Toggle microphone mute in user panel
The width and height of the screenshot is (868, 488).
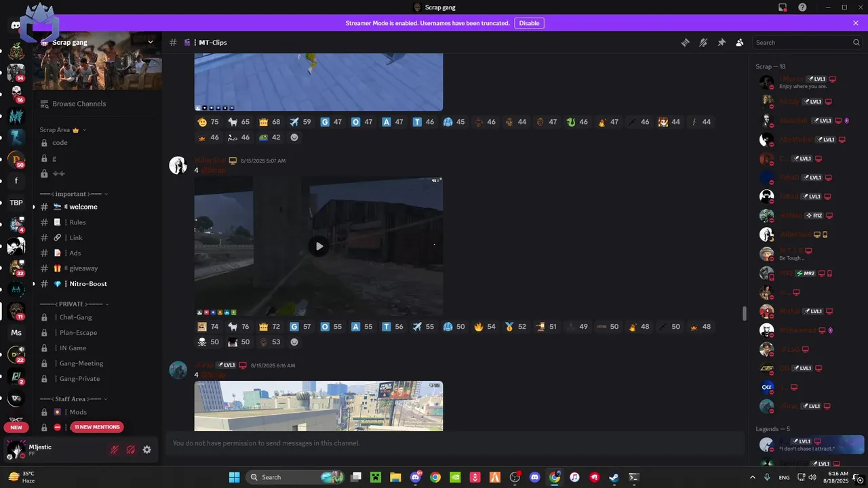pyautogui.click(x=115, y=449)
